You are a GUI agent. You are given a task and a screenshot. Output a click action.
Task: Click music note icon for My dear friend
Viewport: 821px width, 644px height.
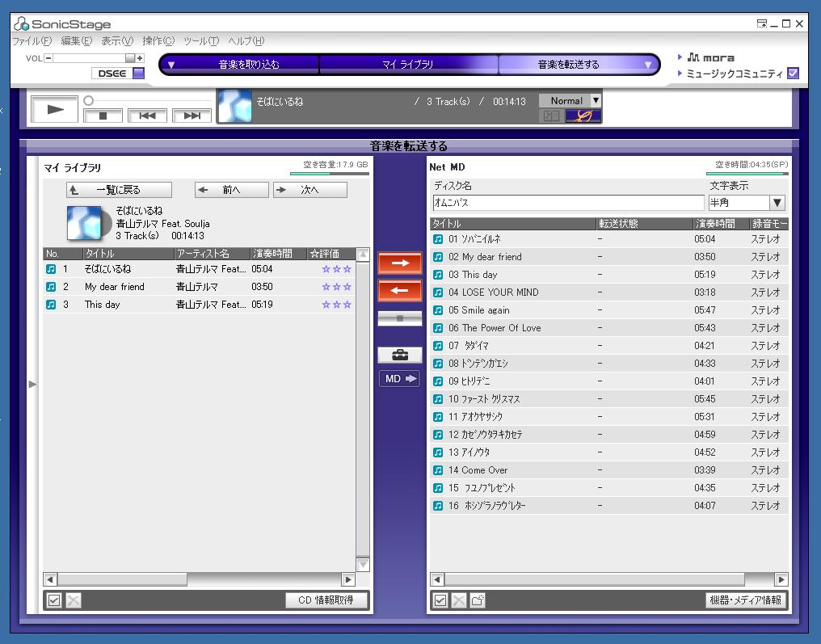(51, 287)
